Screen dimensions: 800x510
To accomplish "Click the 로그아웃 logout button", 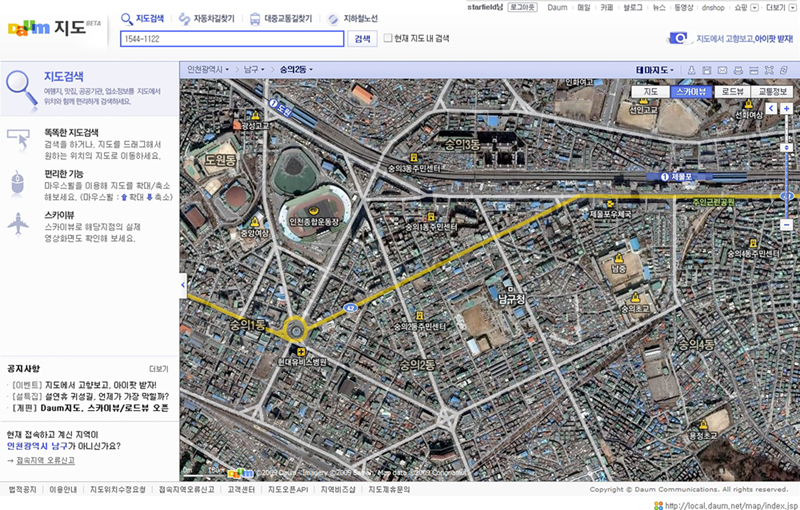I will coord(522,7).
